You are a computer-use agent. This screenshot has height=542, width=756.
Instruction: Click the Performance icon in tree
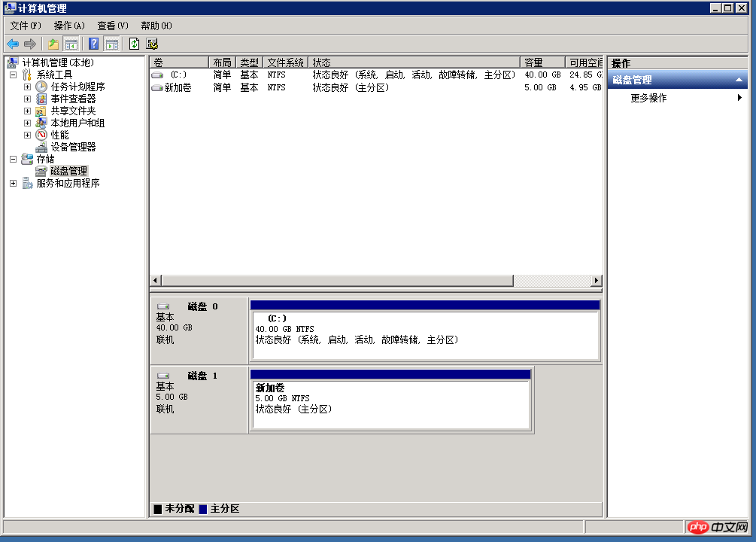tap(41, 135)
